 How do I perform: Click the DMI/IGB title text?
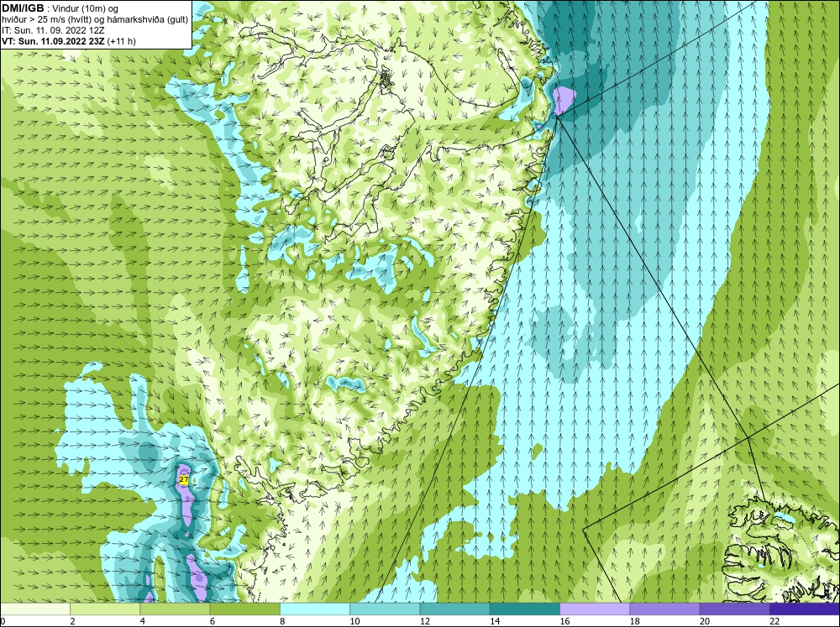pyautogui.click(x=23, y=8)
